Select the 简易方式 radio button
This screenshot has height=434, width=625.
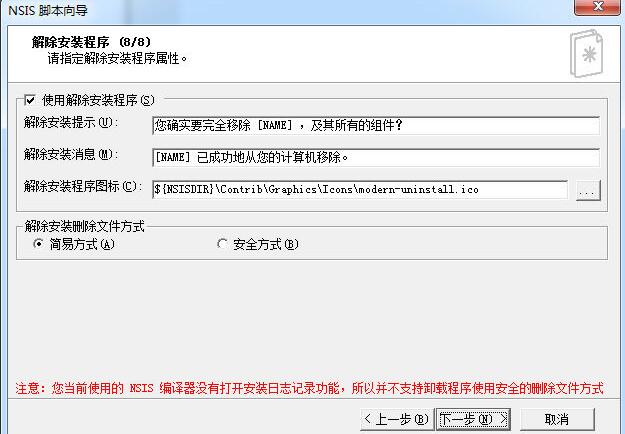[x=38, y=244]
